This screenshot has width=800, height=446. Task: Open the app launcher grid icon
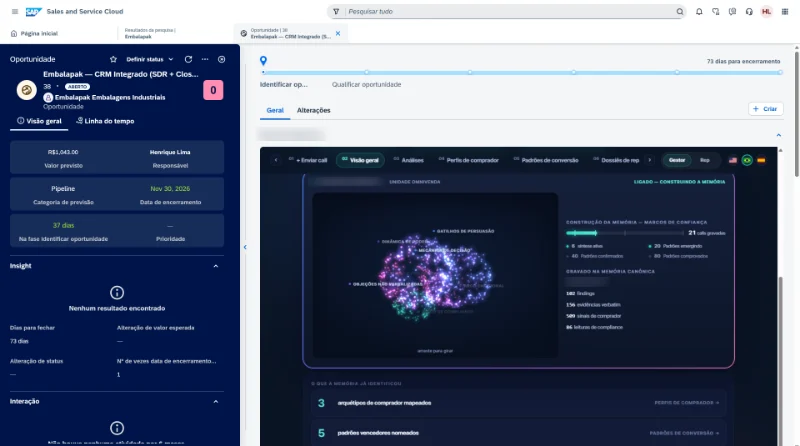click(785, 11)
